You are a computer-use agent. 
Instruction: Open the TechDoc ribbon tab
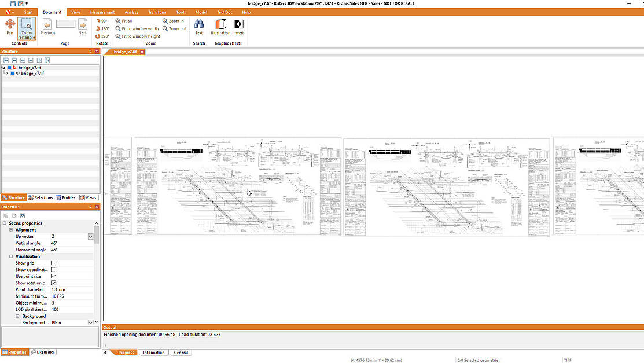pos(225,12)
